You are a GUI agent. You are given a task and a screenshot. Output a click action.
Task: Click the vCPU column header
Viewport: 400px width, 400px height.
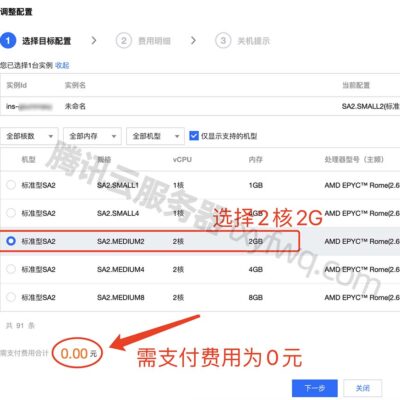click(182, 160)
